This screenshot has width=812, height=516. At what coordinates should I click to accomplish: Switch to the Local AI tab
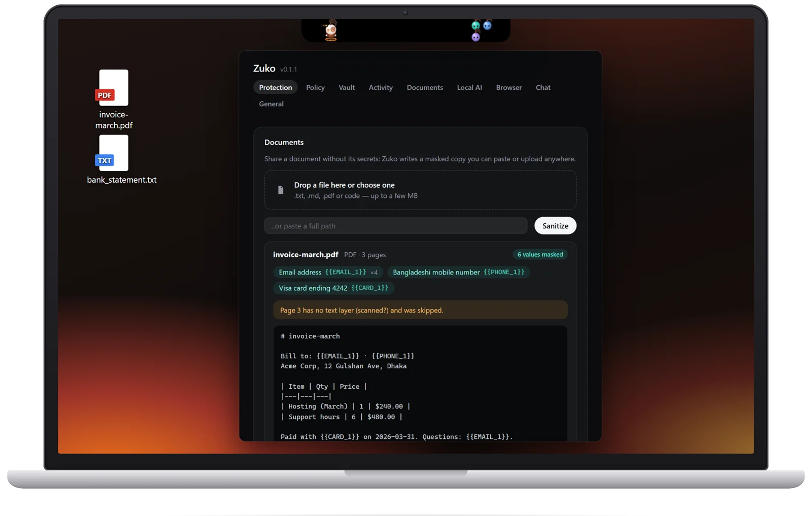click(x=469, y=87)
